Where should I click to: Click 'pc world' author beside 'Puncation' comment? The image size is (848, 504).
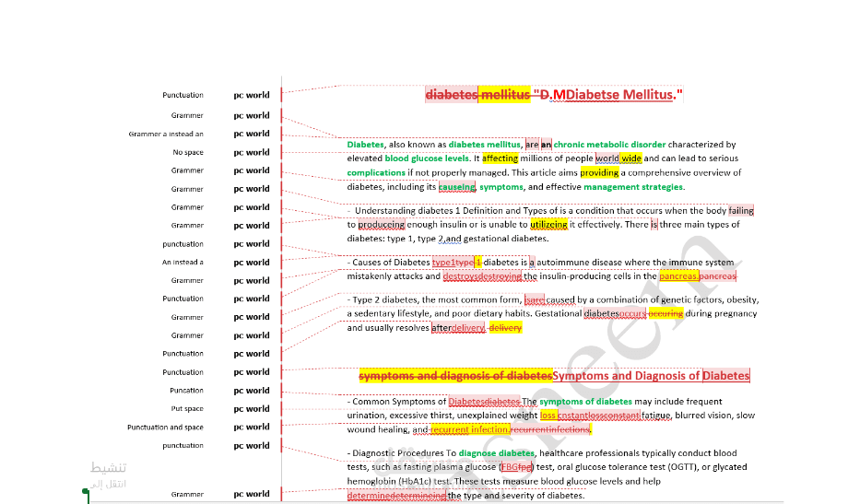pyautogui.click(x=252, y=391)
